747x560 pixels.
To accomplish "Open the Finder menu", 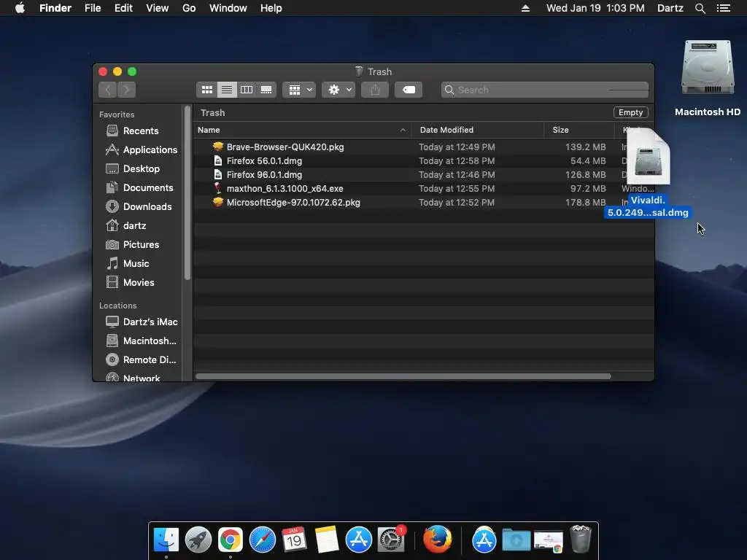I will click(55, 8).
